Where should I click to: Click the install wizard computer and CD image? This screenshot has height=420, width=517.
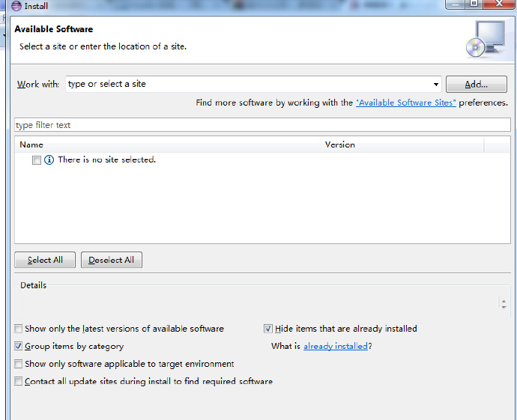click(x=486, y=39)
